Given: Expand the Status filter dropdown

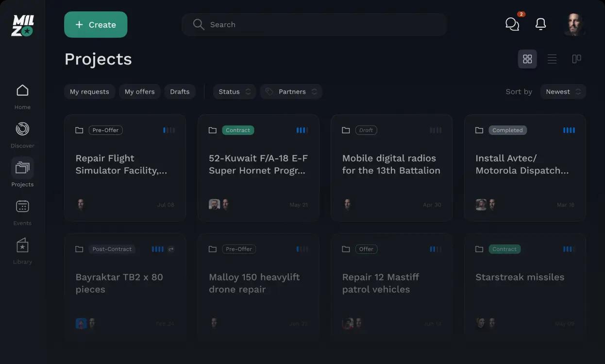Looking at the screenshot, I should point(235,92).
